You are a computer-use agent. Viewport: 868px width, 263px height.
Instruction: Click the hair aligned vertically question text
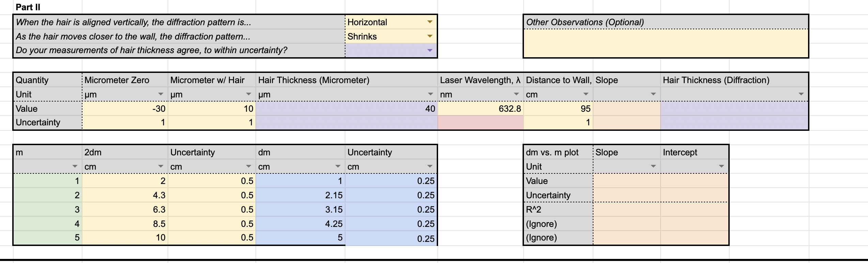pos(133,22)
